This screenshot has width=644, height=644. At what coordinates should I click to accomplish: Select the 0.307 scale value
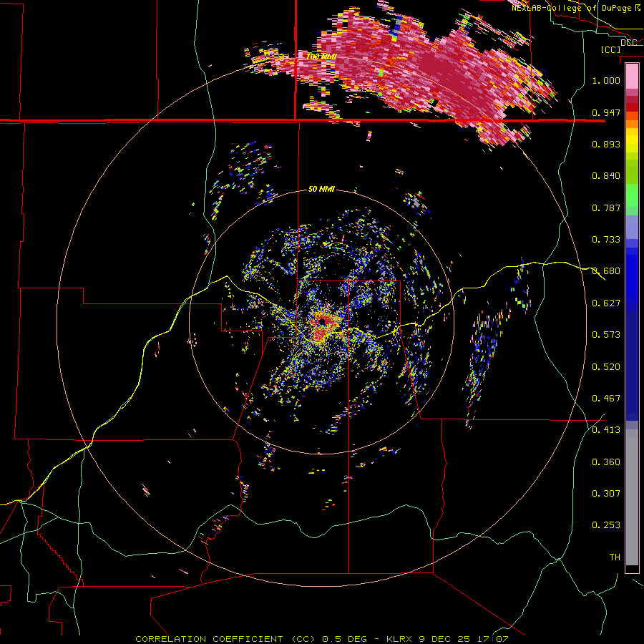tap(606, 494)
